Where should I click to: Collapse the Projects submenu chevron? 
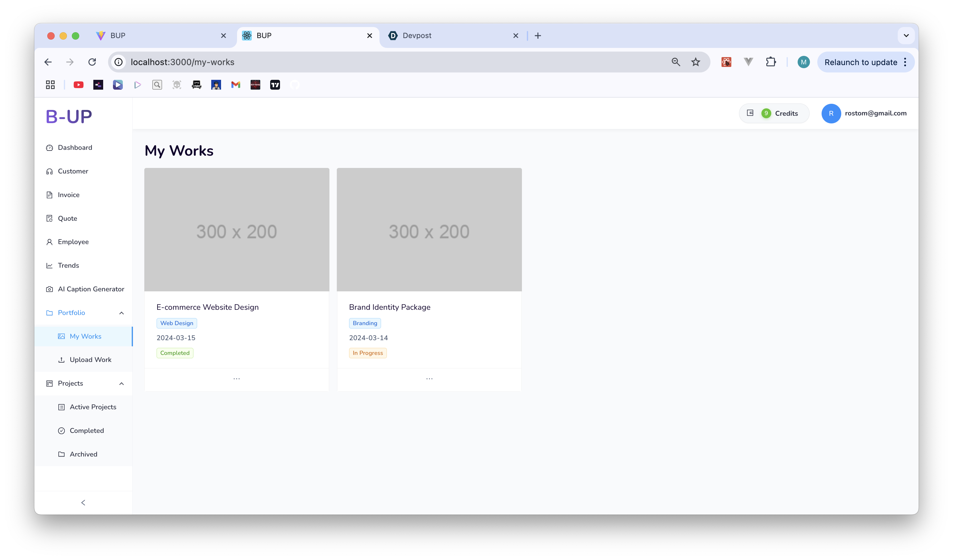[121, 383]
